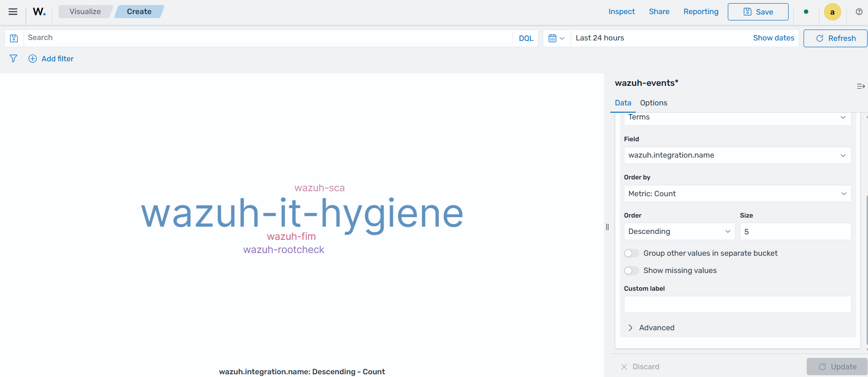Open the user avatar menu
868x377 pixels.
coord(832,12)
